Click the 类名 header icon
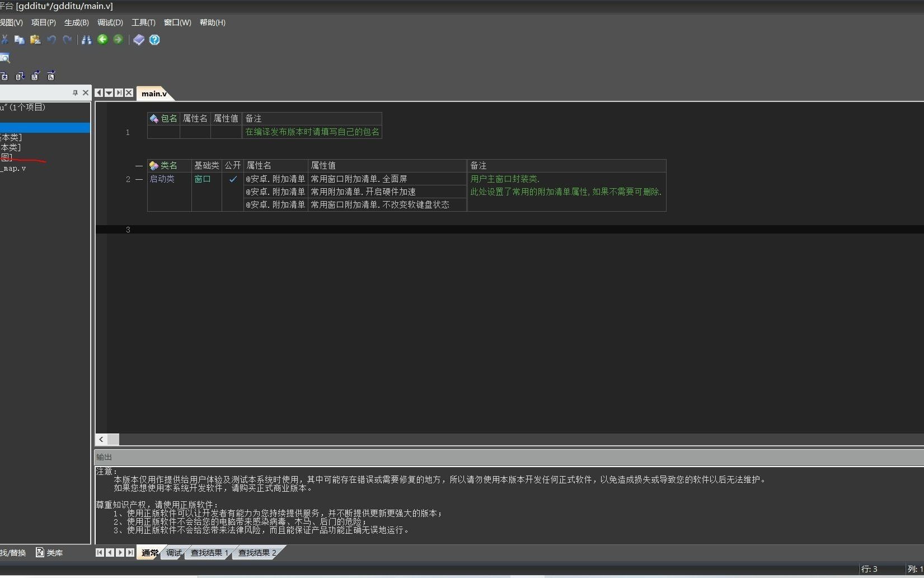Image resolution: width=924 pixels, height=578 pixels. click(x=154, y=166)
